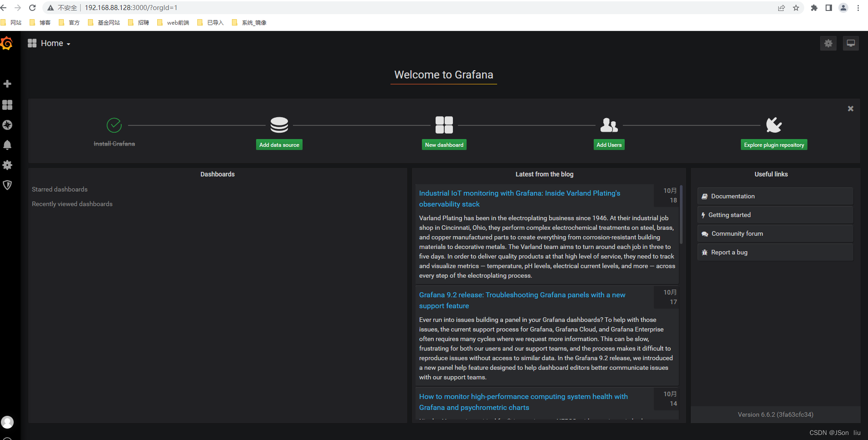
Task: Open the 网站 bookmark folder
Action: [11, 22]
